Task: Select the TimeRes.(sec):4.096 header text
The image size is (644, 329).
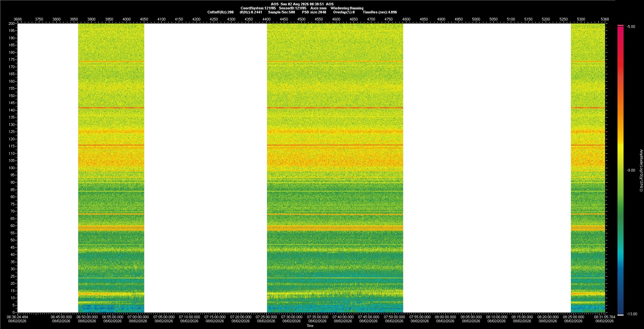Action: (x=380, y=12)
